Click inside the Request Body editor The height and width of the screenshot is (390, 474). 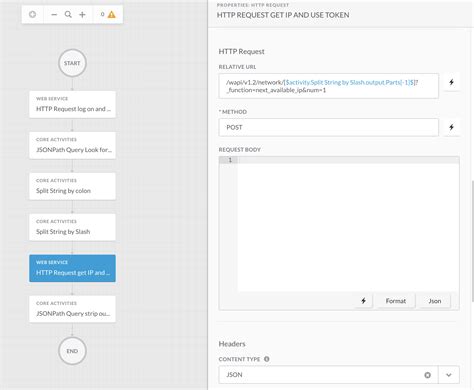coord(348,227)
